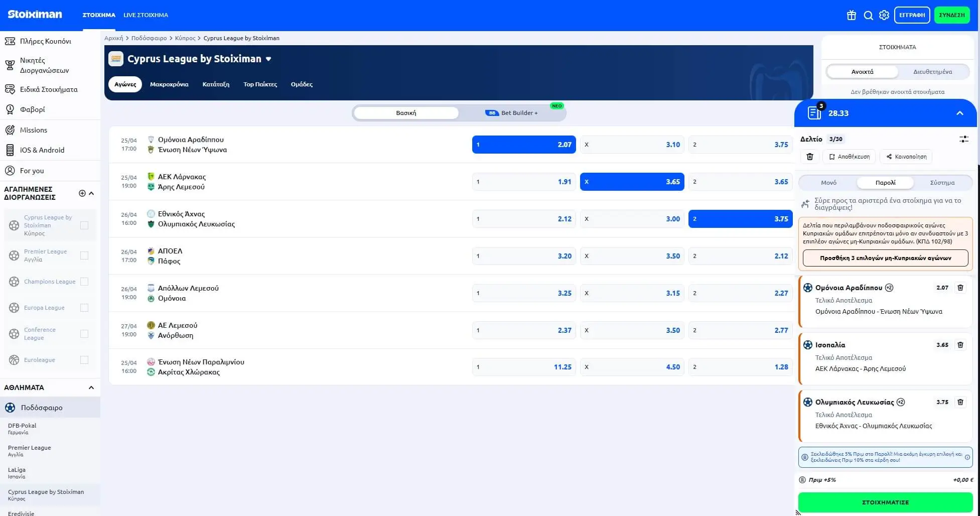This screenshot has height=516, width=980.
Task: Save betslip with Αποθήκευση button
Action: click(849, 157)
